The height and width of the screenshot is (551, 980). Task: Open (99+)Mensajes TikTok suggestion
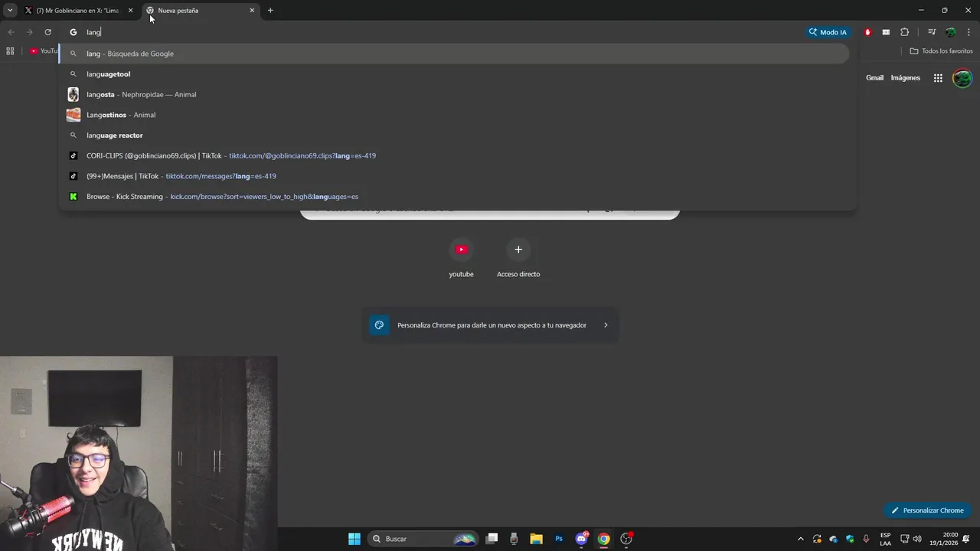tap(454, 176)
